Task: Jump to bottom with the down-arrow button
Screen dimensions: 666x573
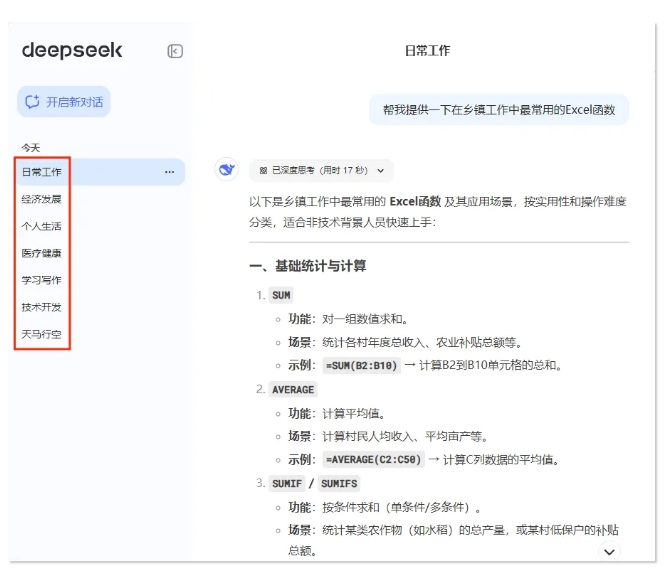Action: pos(610,552)
